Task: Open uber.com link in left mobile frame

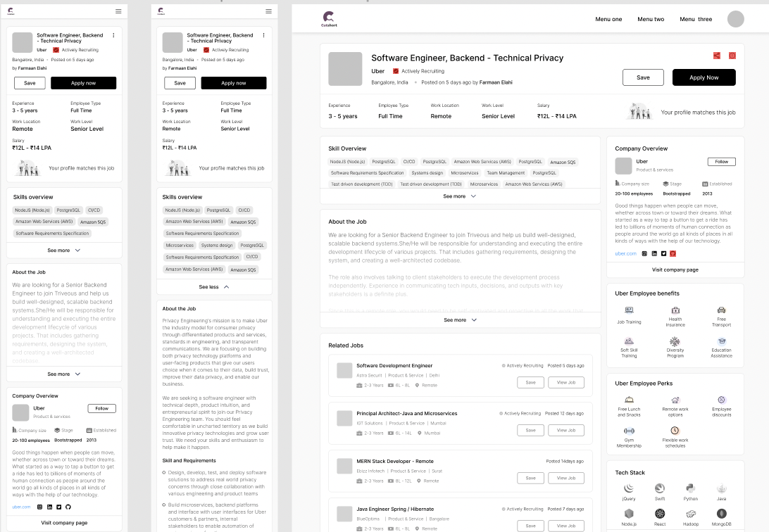Action: coord(21,507)
